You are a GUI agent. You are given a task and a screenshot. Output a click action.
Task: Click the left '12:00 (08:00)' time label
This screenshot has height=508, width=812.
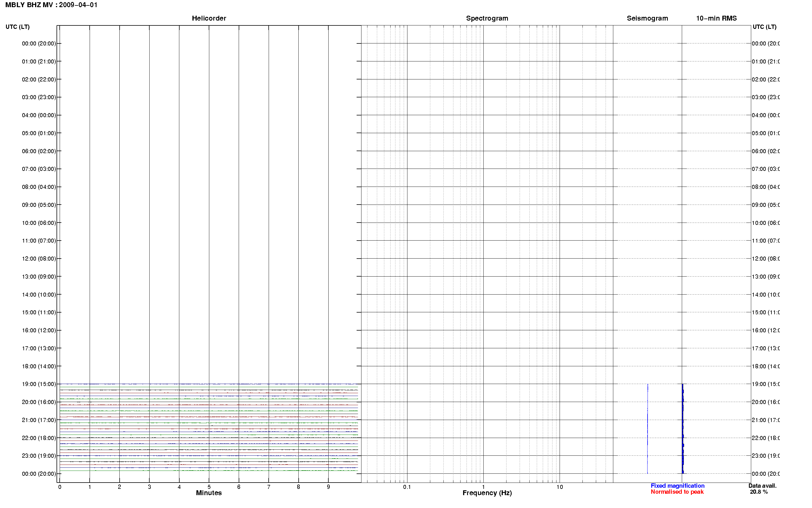(x=39, y=259)
